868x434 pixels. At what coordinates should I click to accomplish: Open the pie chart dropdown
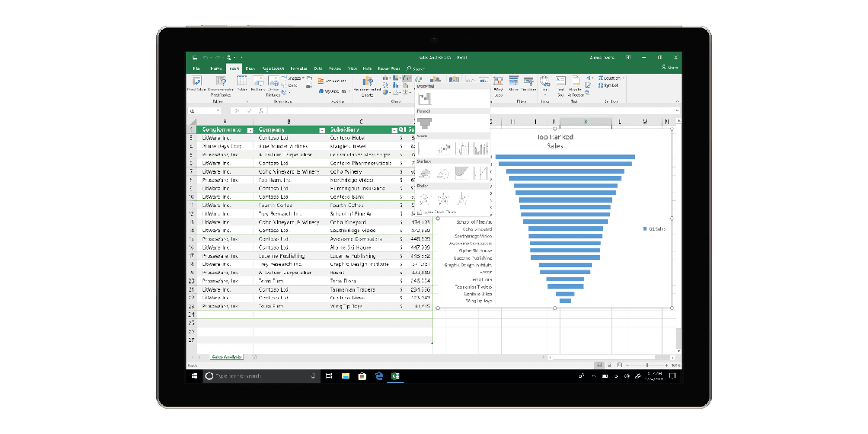388,92
